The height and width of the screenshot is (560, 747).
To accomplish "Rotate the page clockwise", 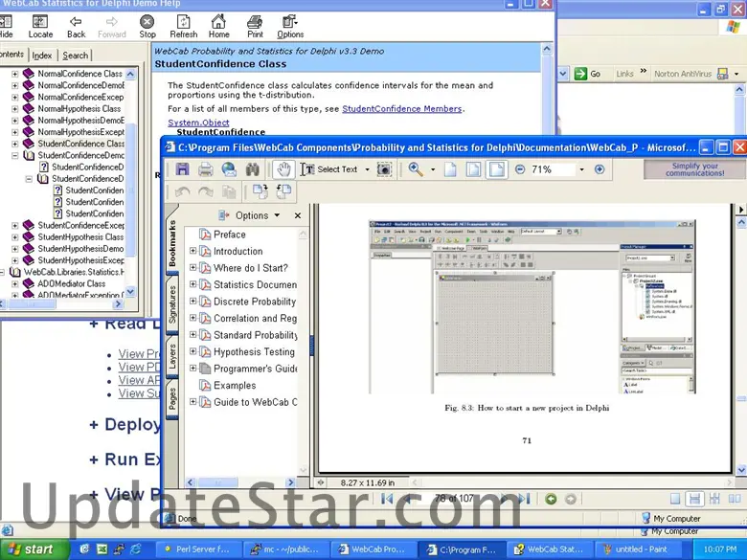I will click(x=260, y=191).
